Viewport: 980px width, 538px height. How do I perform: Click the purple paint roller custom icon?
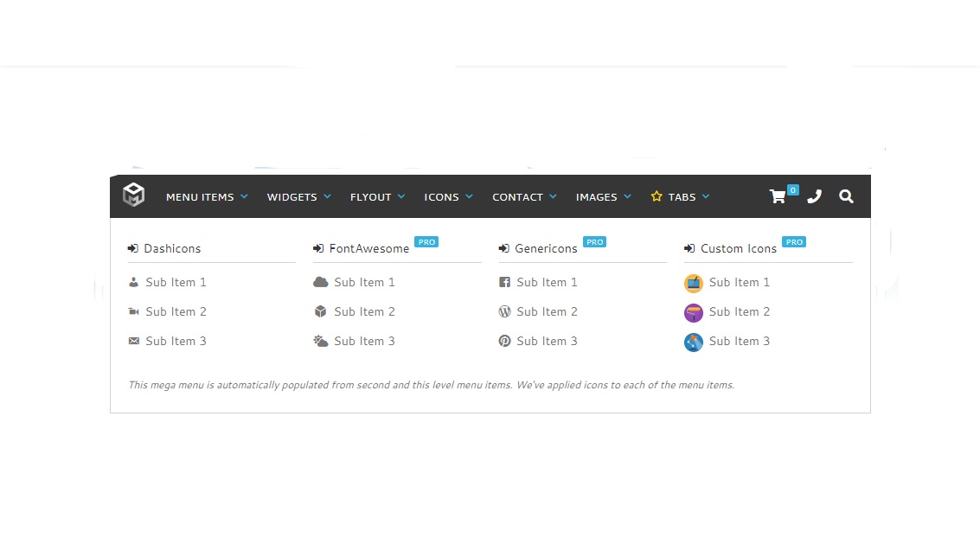pyautogui.click(x=693, y=312)
